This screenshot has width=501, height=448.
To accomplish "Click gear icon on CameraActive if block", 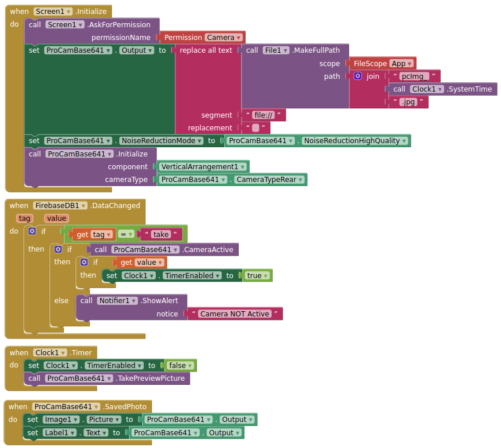I will [58, 249].
